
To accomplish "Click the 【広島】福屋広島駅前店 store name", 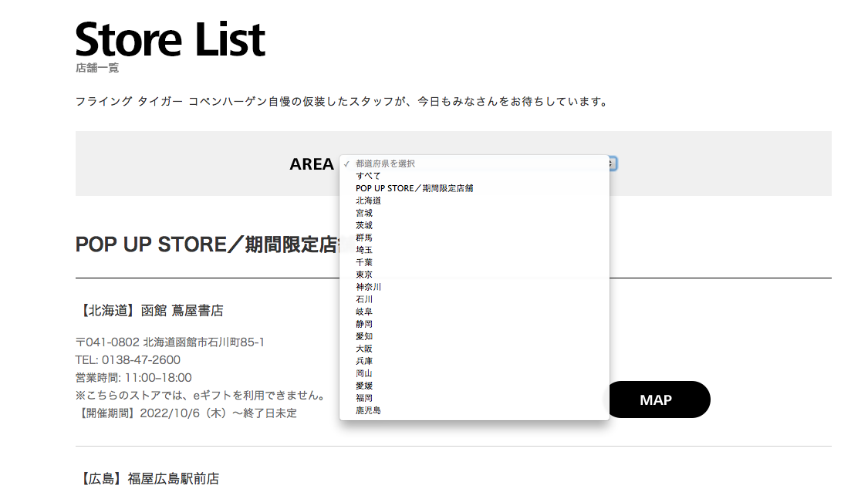I will [148, 478].
